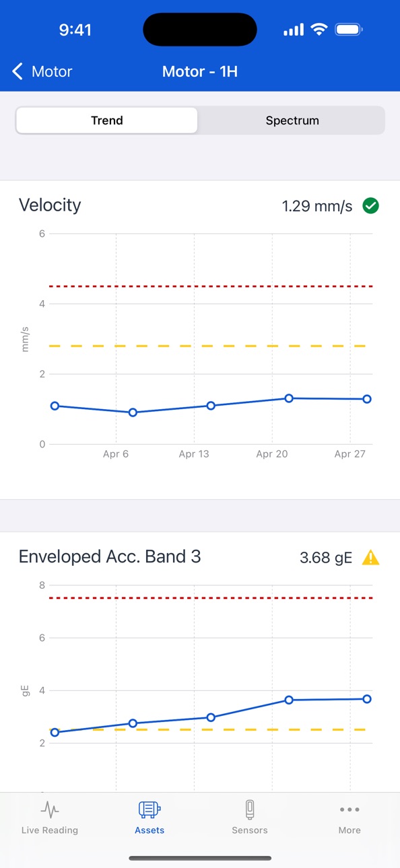Tap the latest Enveloped Acc. data point
Viewport: 400px width, 868px height.
[367, 699]
